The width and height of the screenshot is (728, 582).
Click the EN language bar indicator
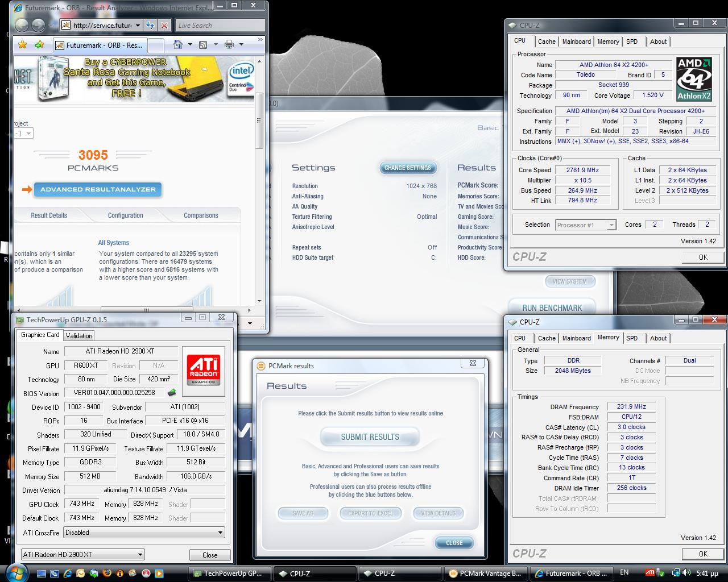click(x=624, y=572)
